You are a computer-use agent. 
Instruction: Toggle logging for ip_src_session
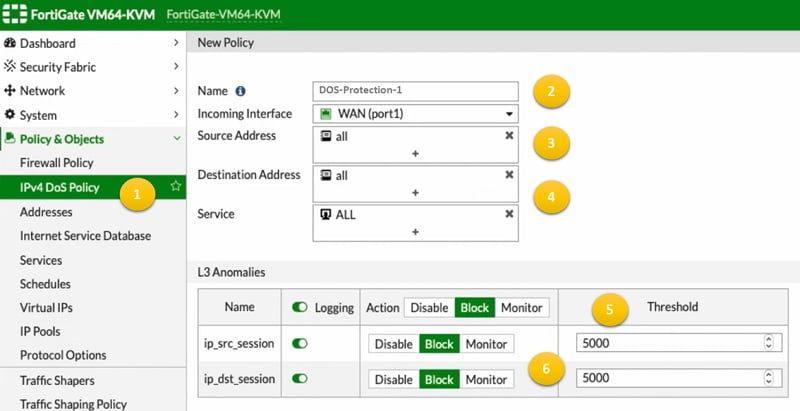pos(299,343)
